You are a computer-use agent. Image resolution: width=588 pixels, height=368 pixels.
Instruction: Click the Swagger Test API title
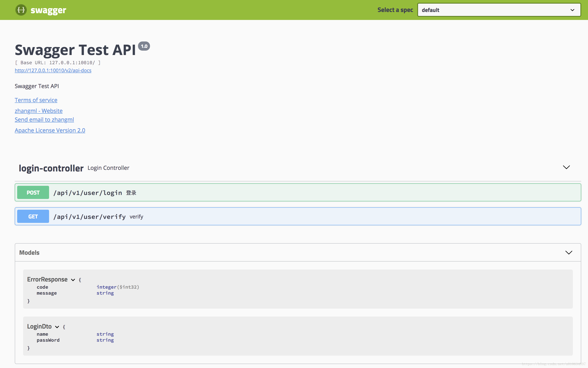pos(75,50)
